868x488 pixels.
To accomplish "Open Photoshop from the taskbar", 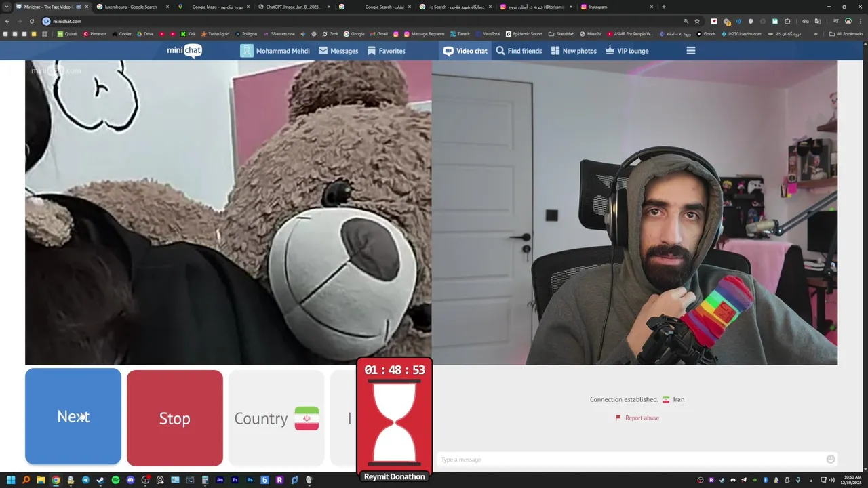I will 250,480.
